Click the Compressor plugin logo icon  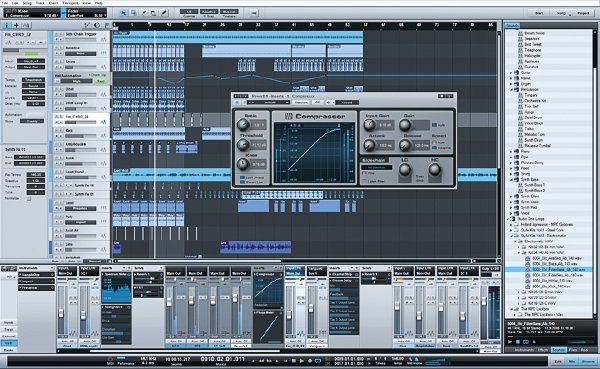pyautogui.click(x=289, y=116)
